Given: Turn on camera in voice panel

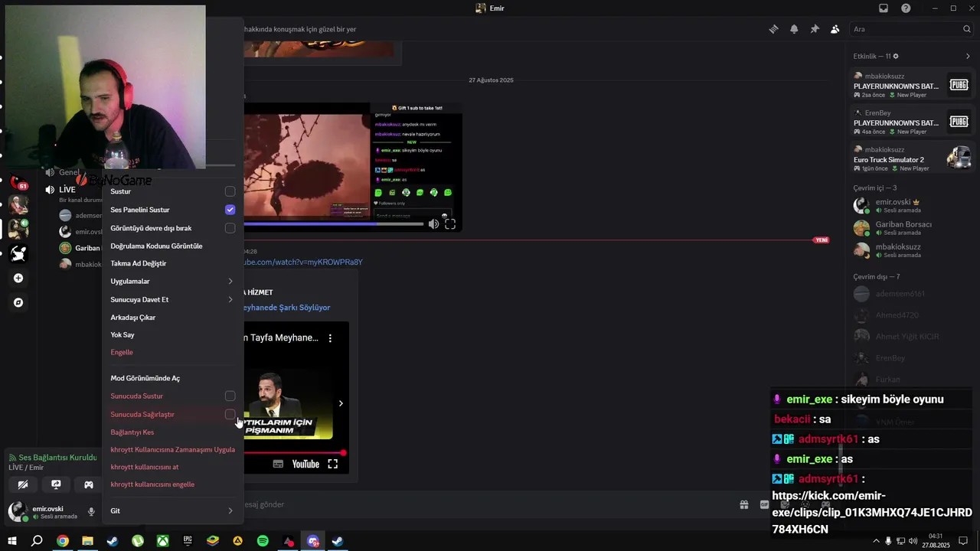Looking at the screenshot, I should point(23,484).
